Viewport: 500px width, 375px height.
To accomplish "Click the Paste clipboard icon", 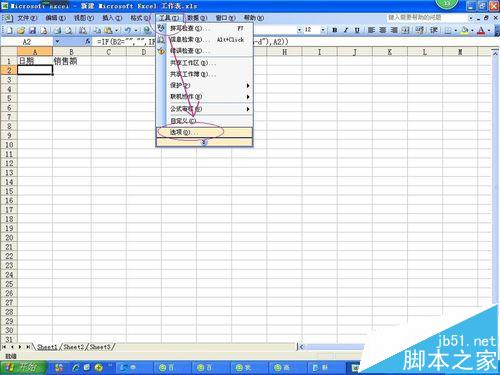I will point(108,31).
